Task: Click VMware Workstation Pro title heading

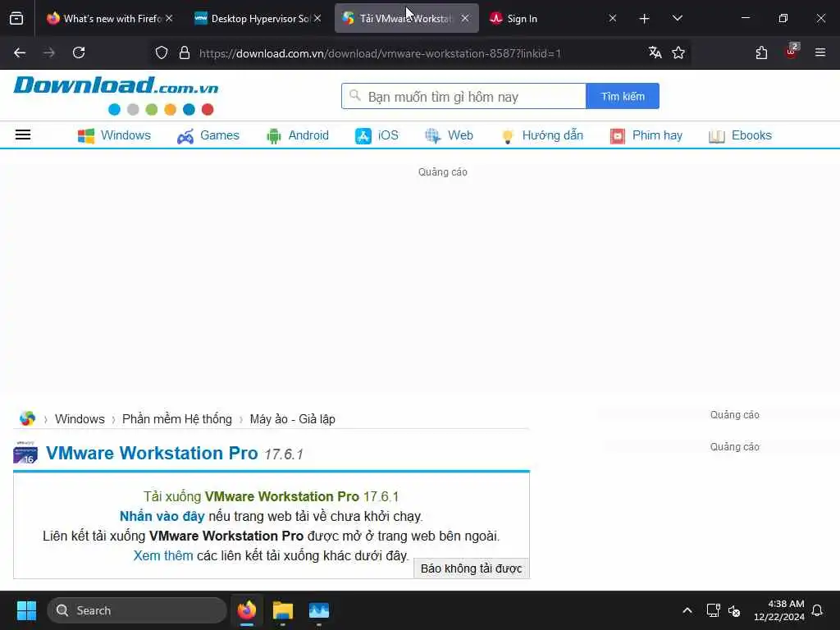Action: pyautogui.click(x=152, y=453)
